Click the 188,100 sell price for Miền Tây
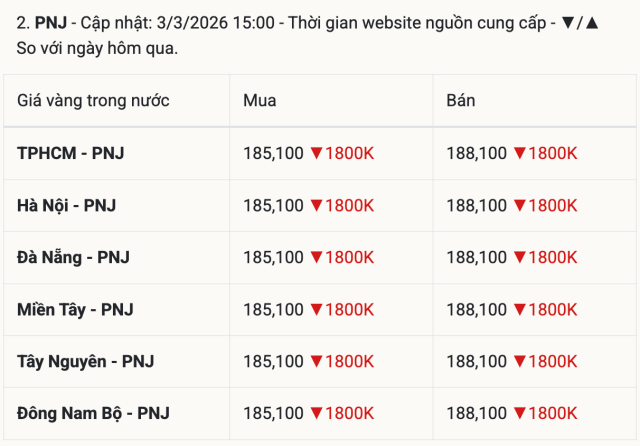 pos(476,310)
